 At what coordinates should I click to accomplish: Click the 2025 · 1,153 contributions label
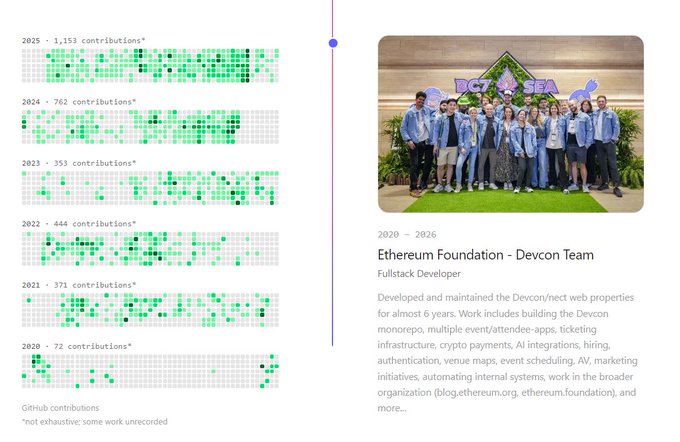coord(83,40)
